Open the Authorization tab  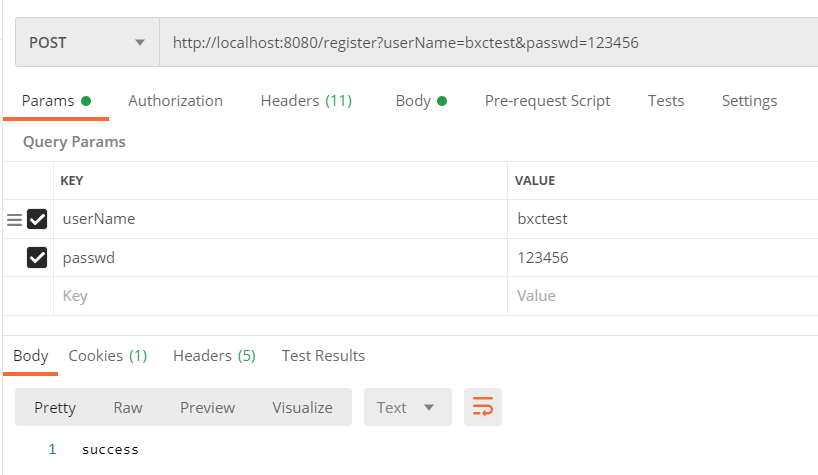[175, 101]
